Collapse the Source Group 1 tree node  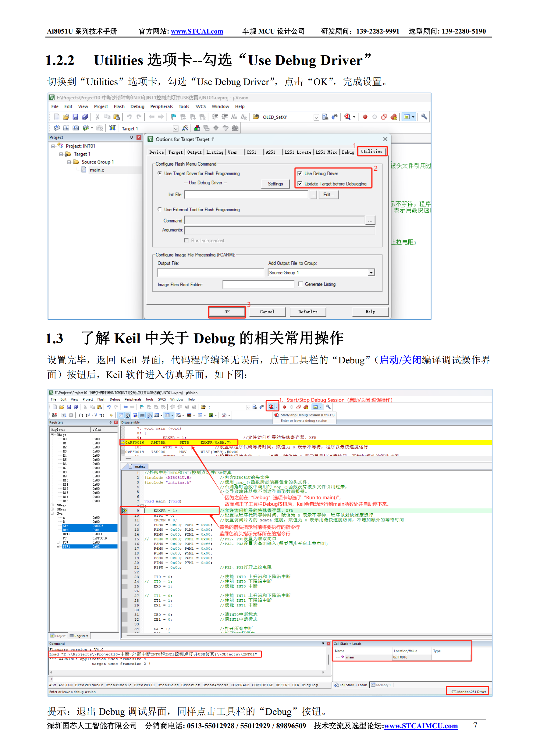point(69,162)
